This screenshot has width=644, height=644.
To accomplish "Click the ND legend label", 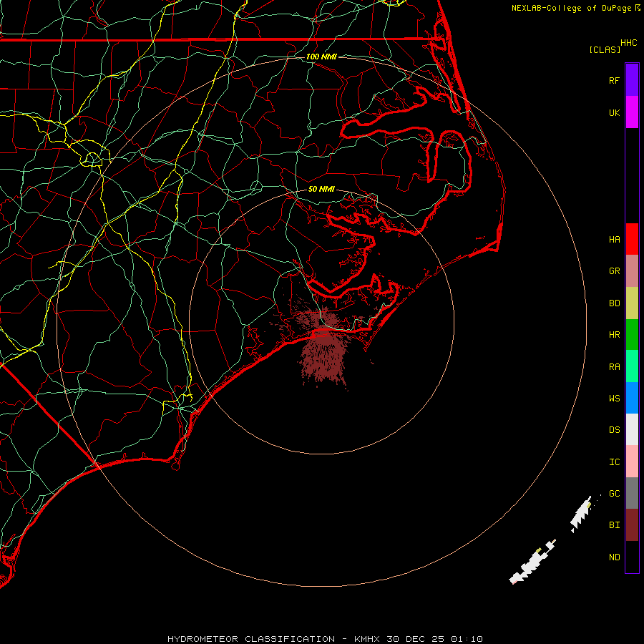I will (614, 557).
